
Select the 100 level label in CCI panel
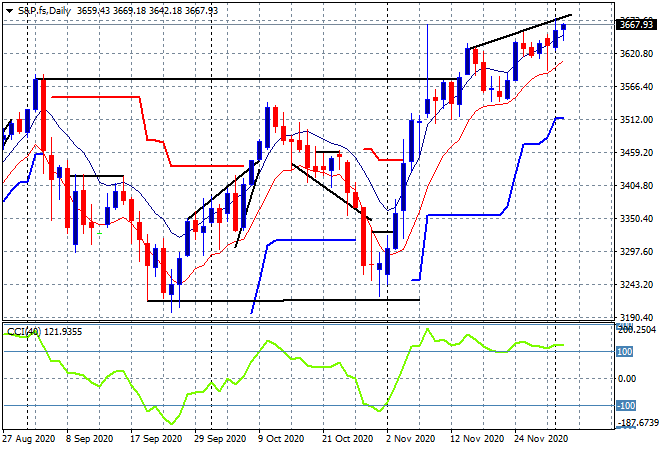tap(624, 351)
